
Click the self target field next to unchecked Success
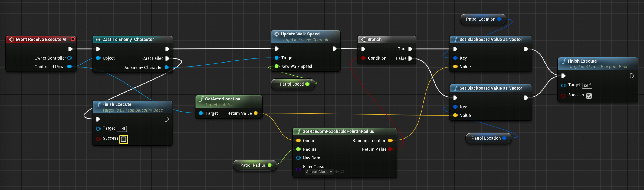122,129
